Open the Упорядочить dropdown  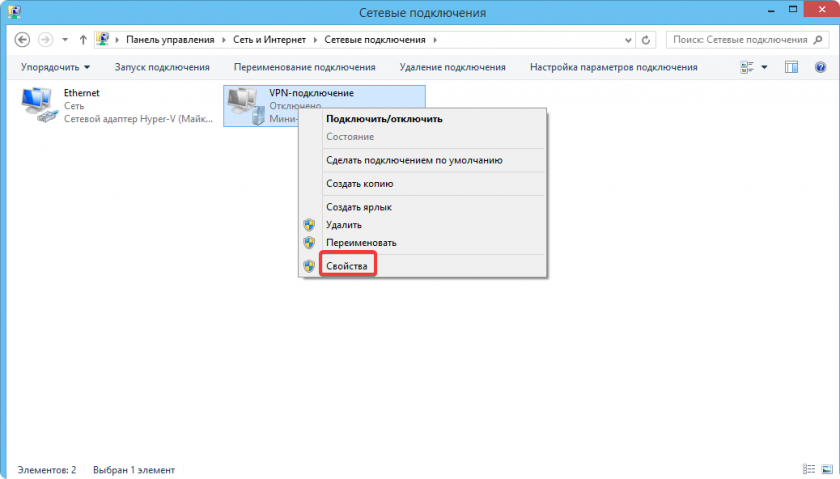[x=54, y=67]
